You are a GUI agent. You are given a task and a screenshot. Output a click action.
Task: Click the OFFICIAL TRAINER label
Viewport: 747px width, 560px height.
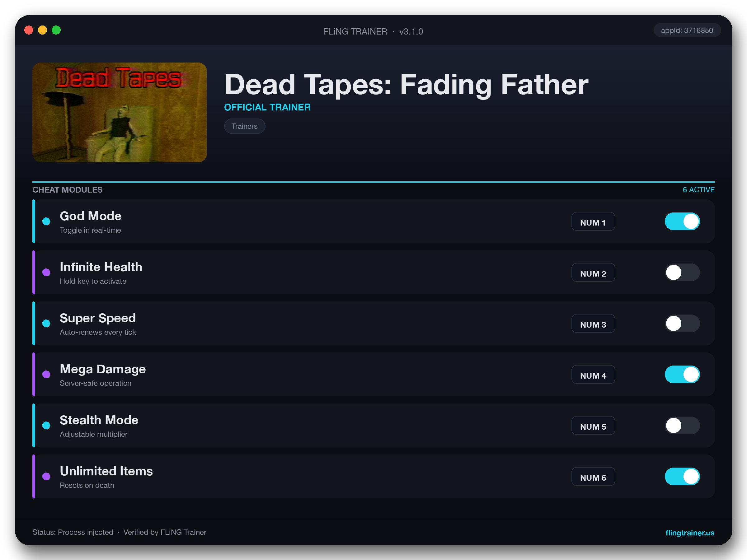pos(267,107)
